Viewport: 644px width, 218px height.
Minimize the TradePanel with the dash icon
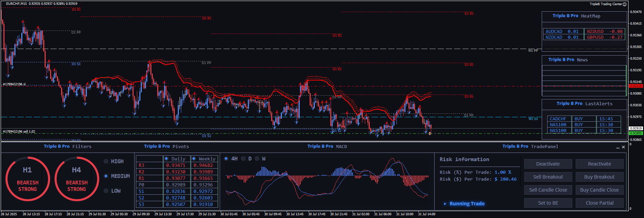point(618,147)
